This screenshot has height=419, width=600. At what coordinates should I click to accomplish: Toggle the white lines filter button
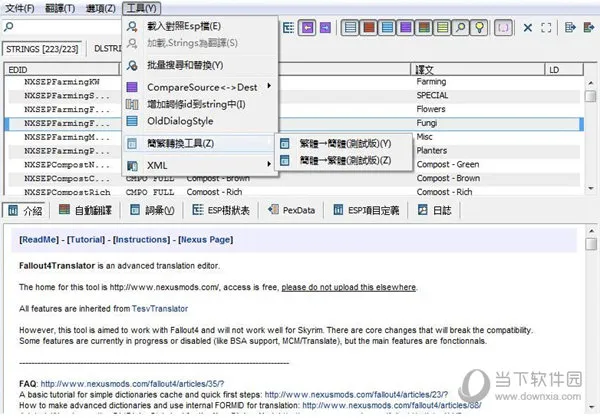[x=350, y=28]
